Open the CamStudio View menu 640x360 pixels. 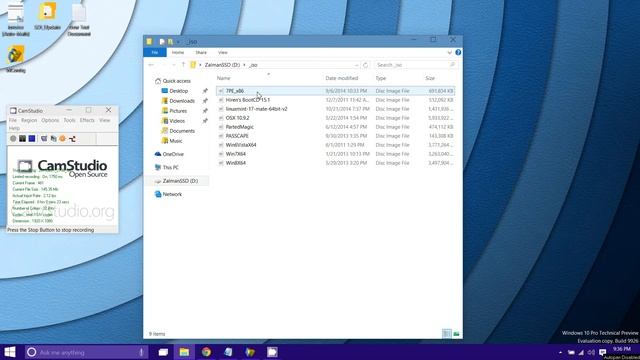point(104,120)
